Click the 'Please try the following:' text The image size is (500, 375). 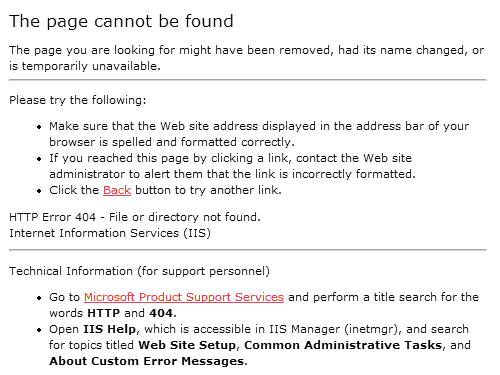[78, 100]
